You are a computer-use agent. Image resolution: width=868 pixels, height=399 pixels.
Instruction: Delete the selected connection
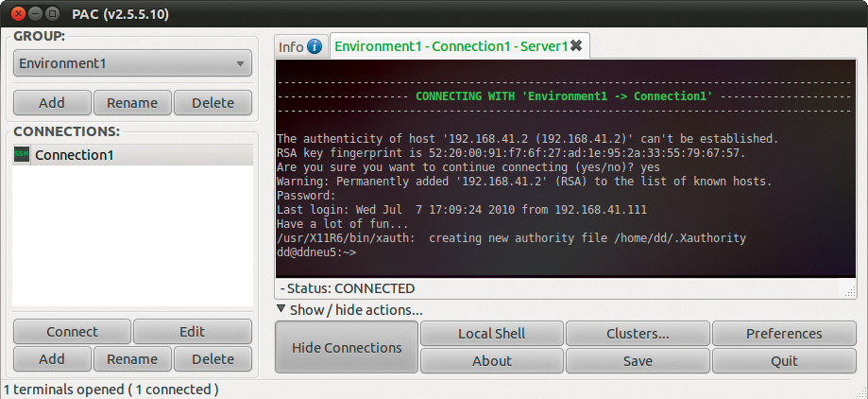[x=213, y=358]
